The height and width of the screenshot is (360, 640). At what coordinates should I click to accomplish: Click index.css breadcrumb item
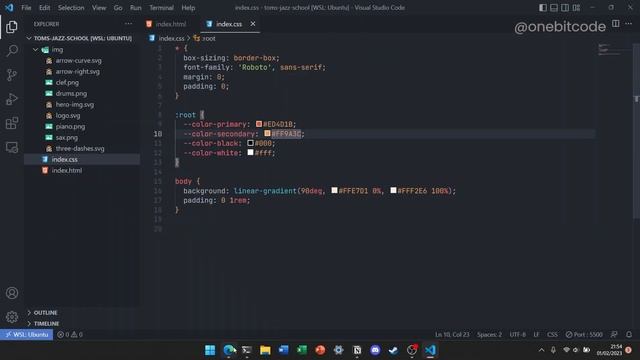tap(167, 38)
